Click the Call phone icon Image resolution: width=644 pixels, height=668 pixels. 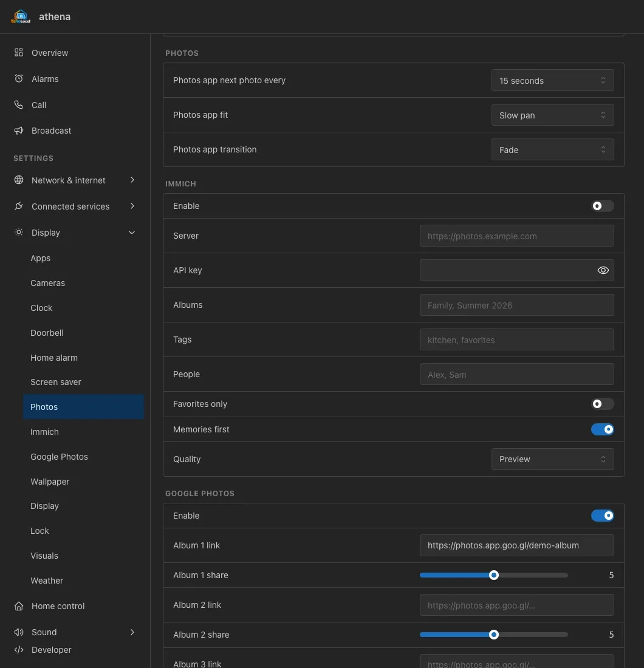(x=19, y=104)
